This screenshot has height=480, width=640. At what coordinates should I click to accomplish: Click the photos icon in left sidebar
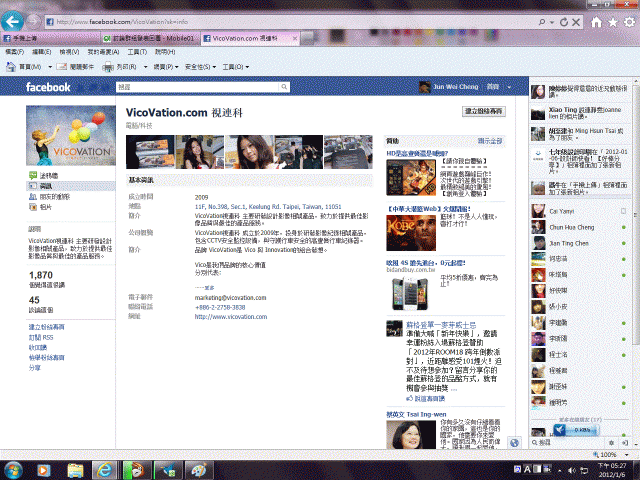click(x=33, y=207)
